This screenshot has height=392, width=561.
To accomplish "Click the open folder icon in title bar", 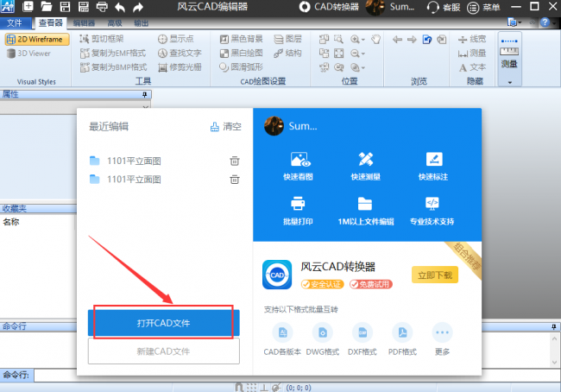I will click(46, 6).
